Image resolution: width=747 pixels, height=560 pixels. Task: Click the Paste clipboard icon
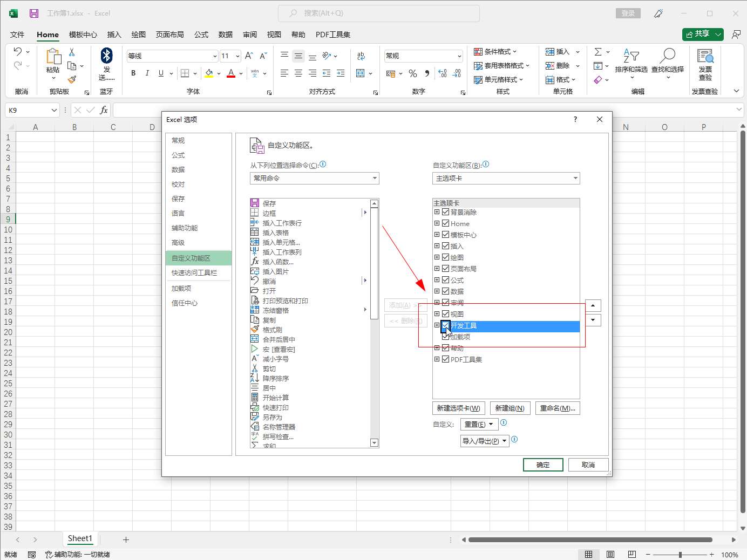(x=53, y=56)
